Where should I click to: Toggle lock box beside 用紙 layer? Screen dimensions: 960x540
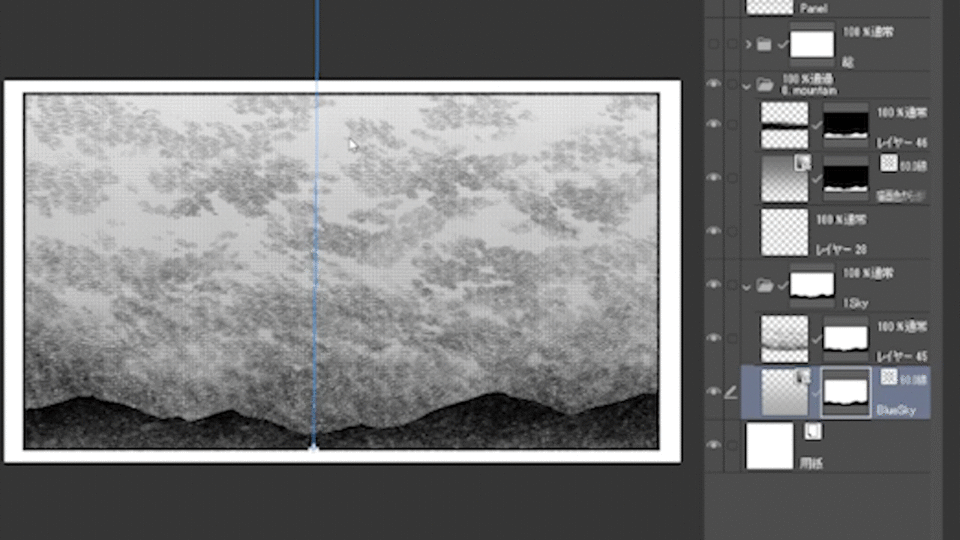pyautogui.click(x=732, y=445)
